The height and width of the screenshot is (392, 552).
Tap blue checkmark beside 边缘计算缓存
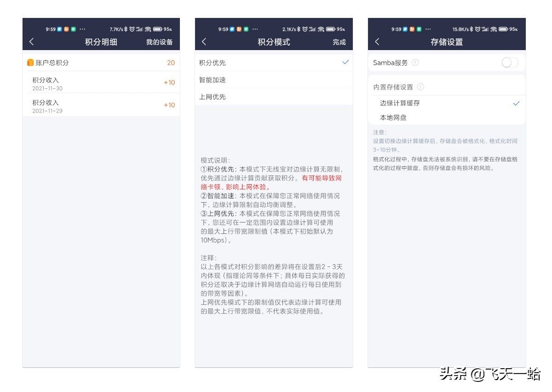coord(516,103)
